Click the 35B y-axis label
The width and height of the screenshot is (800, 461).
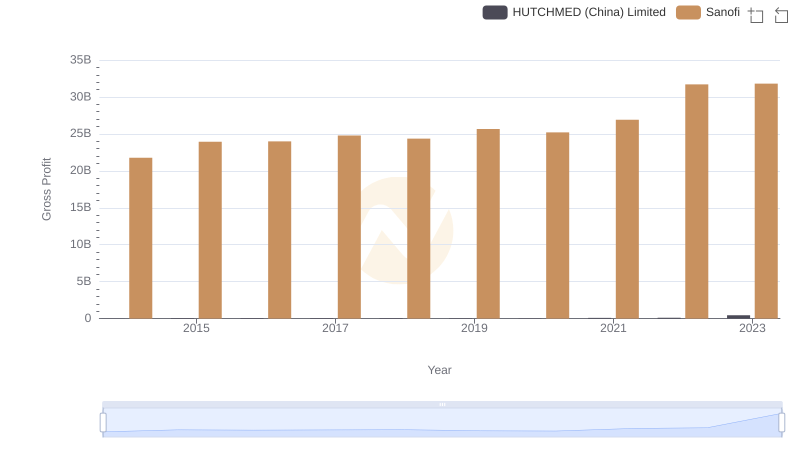click(x=81, y=60)
